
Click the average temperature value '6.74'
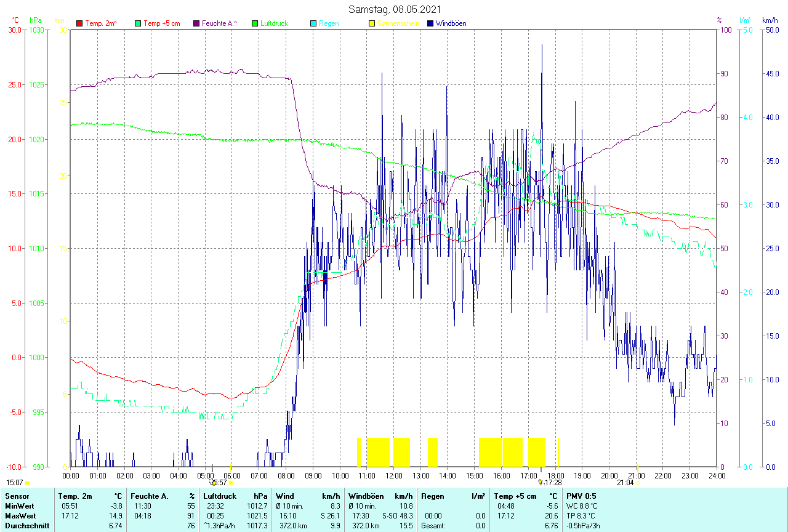point(116,525)
